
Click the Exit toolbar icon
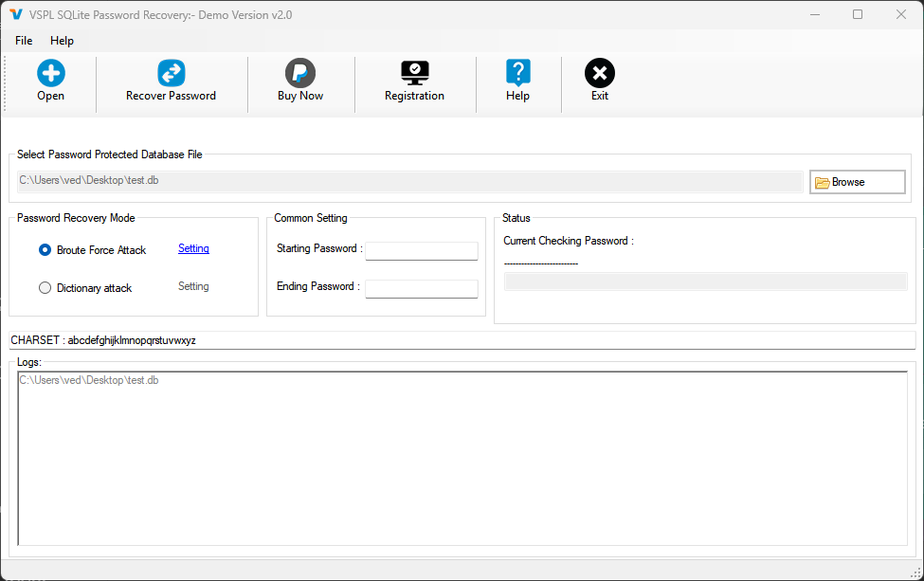point(599,73)
